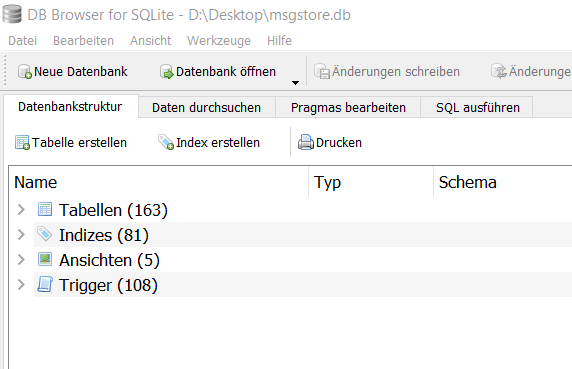Open dropdown arrow beside Datenbank öffnen
This screenshot has width=572, height=369.
tap(295, 83)
